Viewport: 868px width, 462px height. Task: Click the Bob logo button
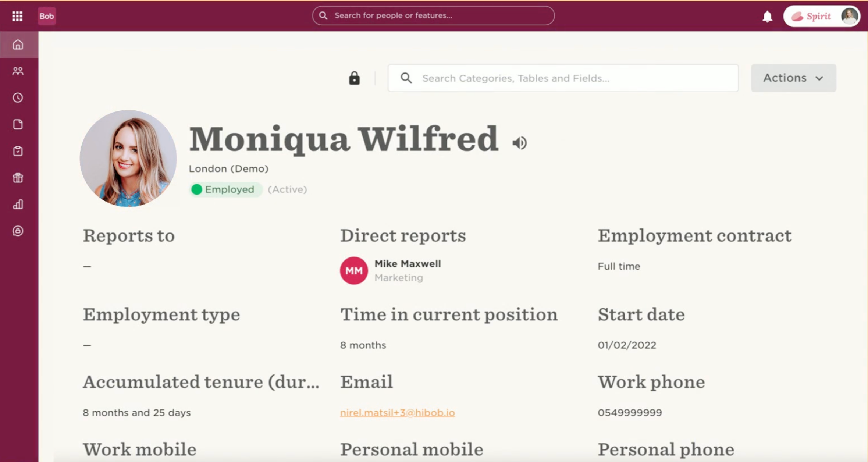[x=47, y=16]
